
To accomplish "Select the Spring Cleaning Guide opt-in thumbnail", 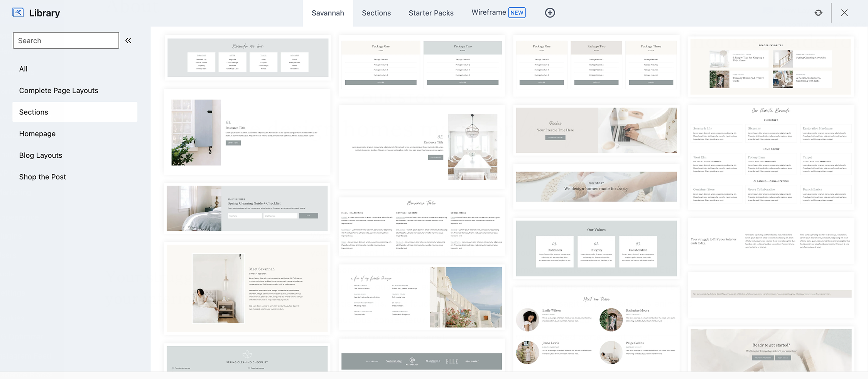I will tap(247, 208).
